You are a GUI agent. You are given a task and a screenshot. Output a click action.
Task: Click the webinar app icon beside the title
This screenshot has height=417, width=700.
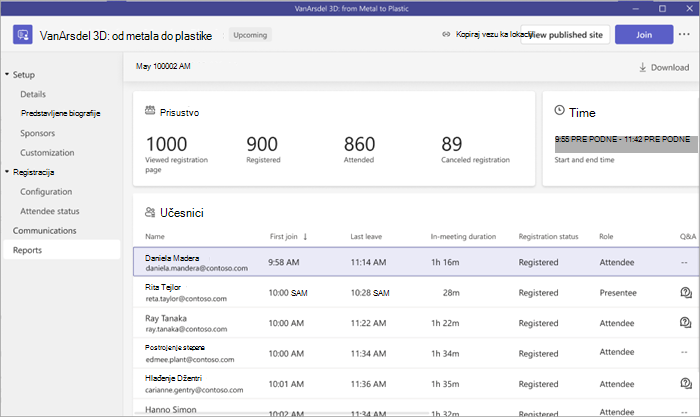click(22, 34)
